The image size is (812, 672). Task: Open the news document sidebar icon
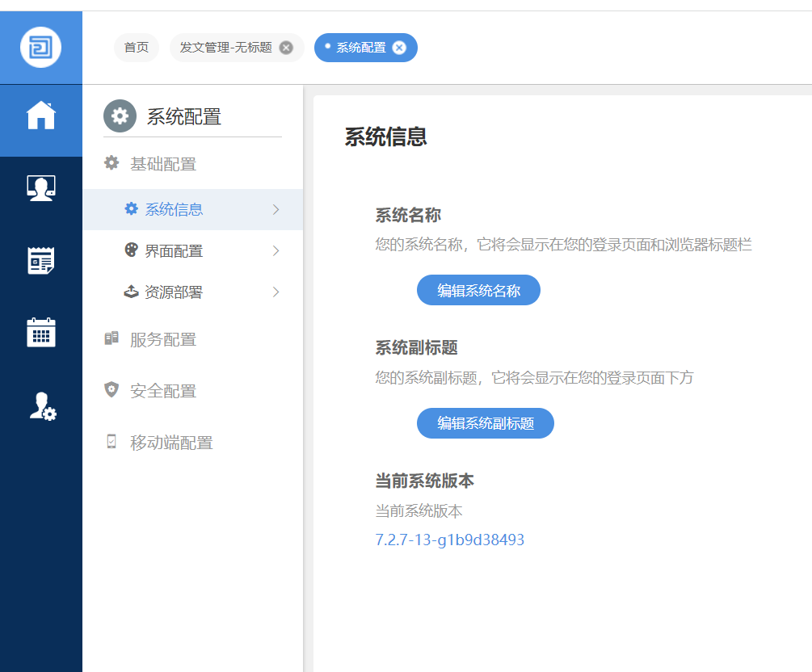pyautogui.click(x=41, y=260)
